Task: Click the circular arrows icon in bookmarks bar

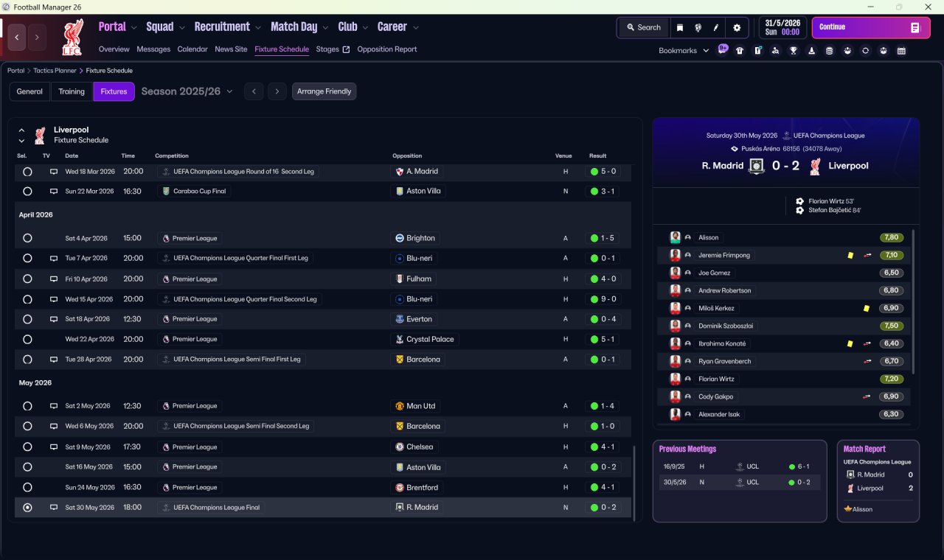Action: (865, 51)
